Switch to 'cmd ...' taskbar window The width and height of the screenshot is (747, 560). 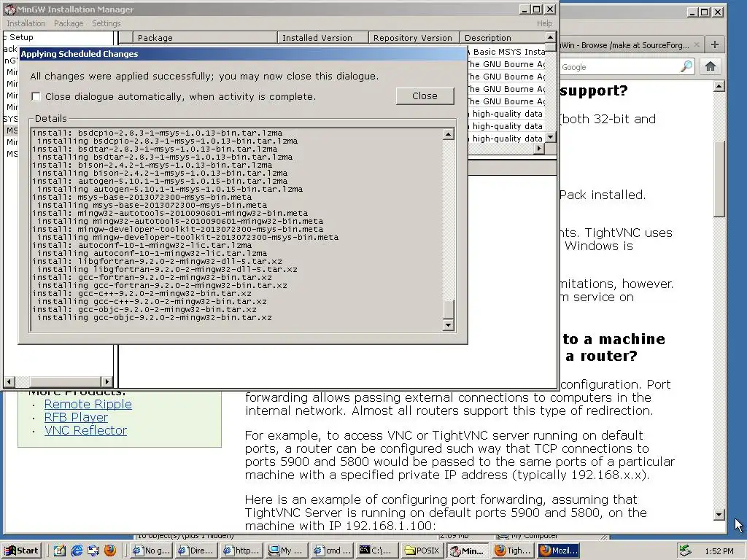332,551
